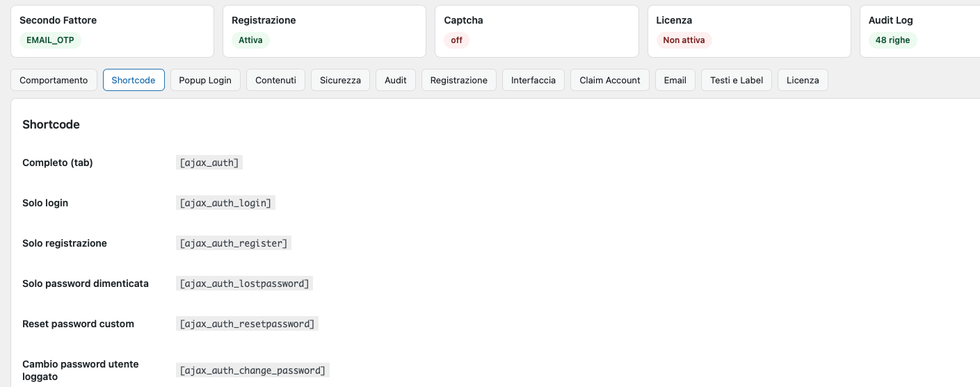
Task: Switch to the Popup Login tab
Action: coord(205,80)
